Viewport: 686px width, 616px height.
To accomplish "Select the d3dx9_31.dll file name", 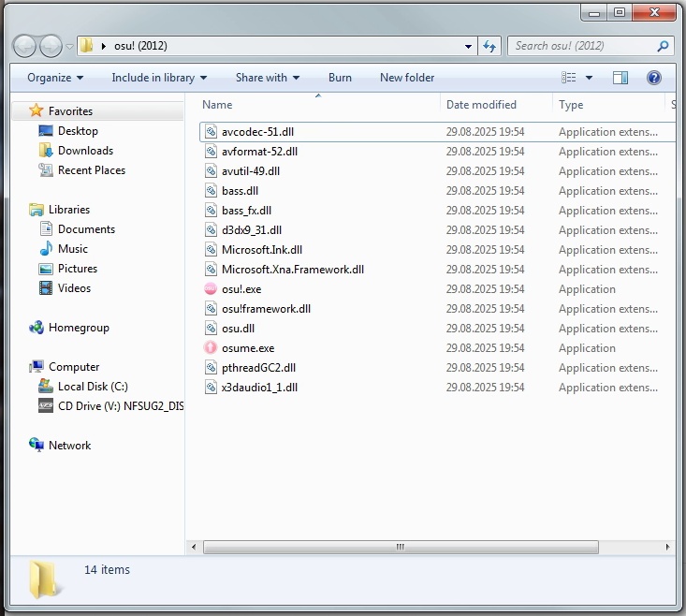I will tap(252, 230).
